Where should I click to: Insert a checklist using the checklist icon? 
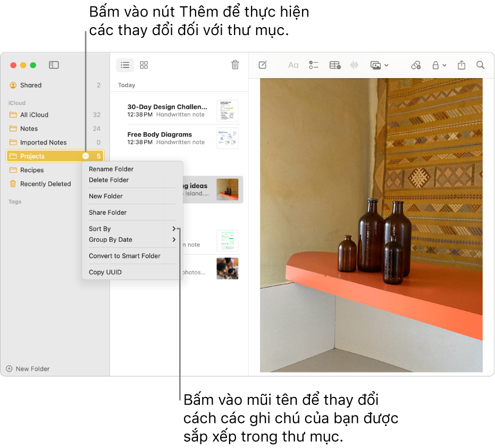[314, 65]
